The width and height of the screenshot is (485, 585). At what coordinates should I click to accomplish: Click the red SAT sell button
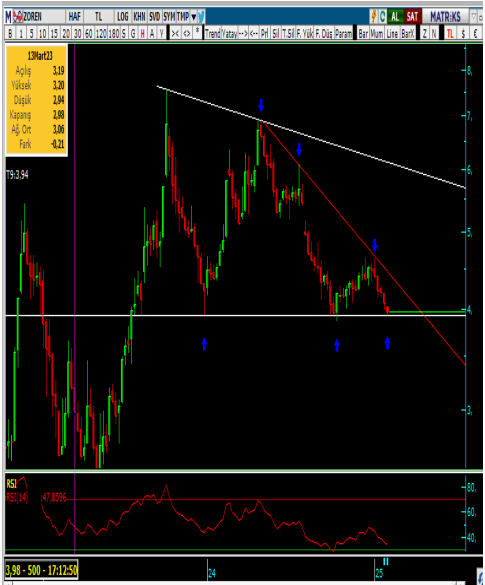pos(413,16)
